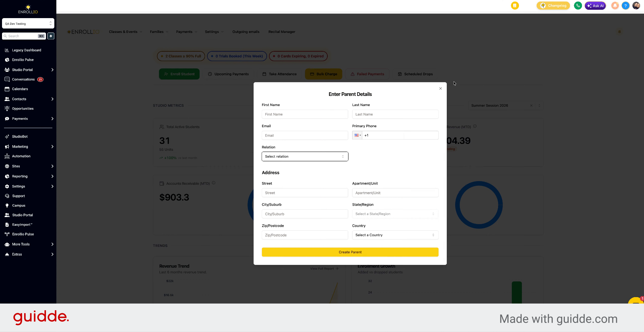Viewport: 644px width, 332px height.
Task: Open the Opportunities icon in sidebar
Action: coord(7,109)
